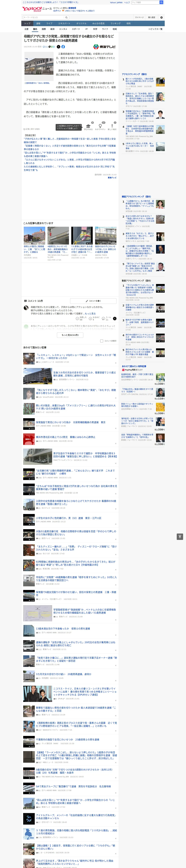
Task: Click the ログイン link
Action: point(57,11)
